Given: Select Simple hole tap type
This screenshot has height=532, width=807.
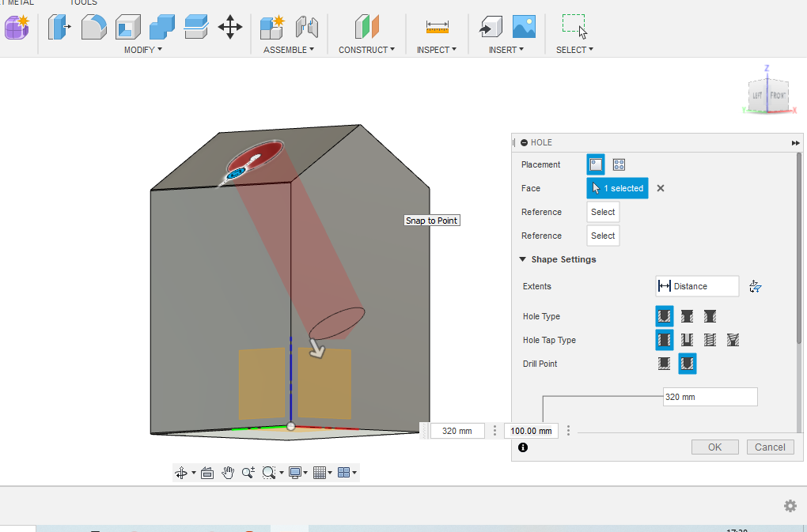Looking at the screenshot, I should (x=665, y=340).
